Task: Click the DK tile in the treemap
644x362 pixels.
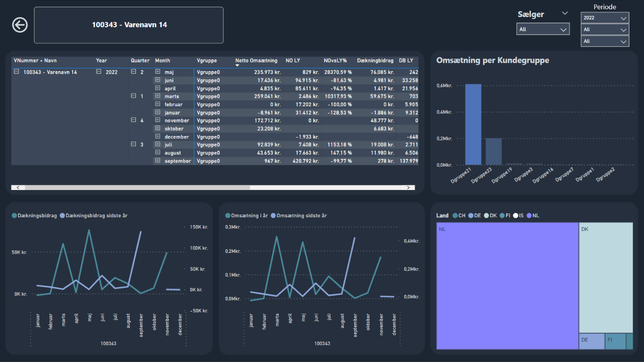Action: [605, 278]
